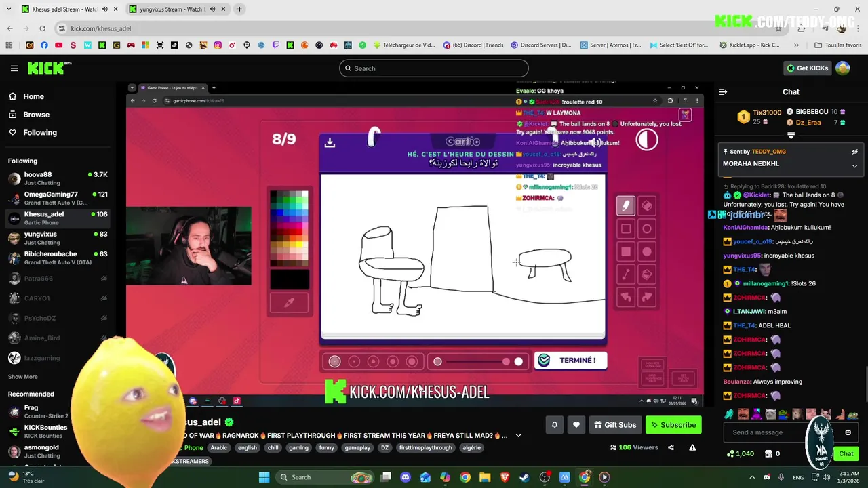Click the undo arrow in Gartic
The height and width of the screenshot is (488, 868).
point(625,297)
